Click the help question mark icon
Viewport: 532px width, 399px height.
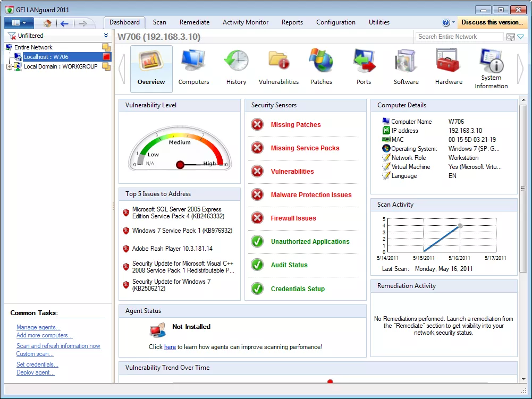[x=446, y=22]
